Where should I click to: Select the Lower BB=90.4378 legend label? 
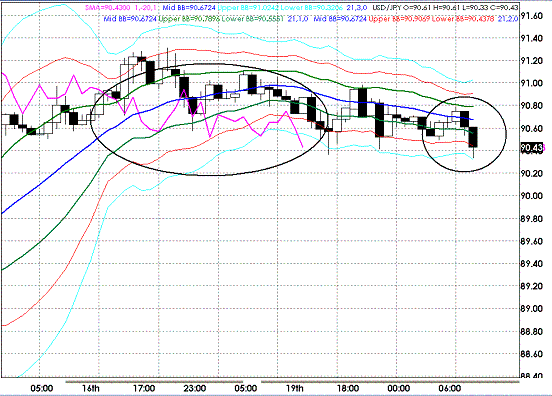(x=463, y=18)
